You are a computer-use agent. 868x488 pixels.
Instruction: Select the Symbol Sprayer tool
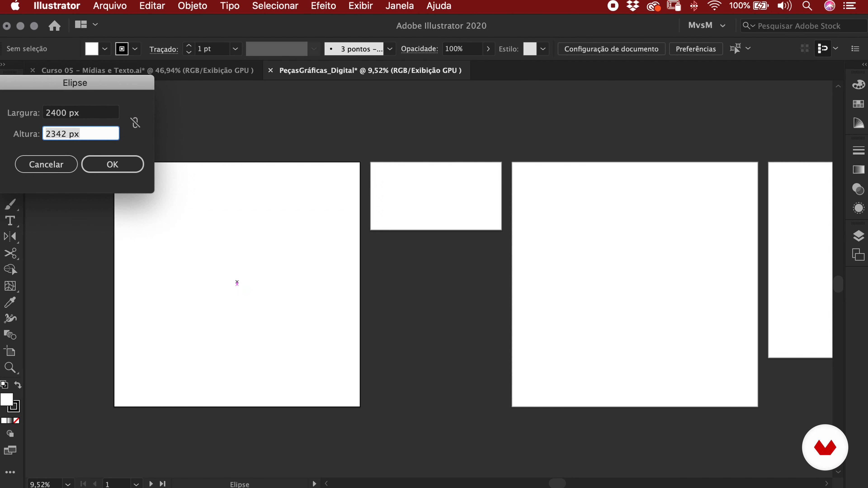click(10, 318)
